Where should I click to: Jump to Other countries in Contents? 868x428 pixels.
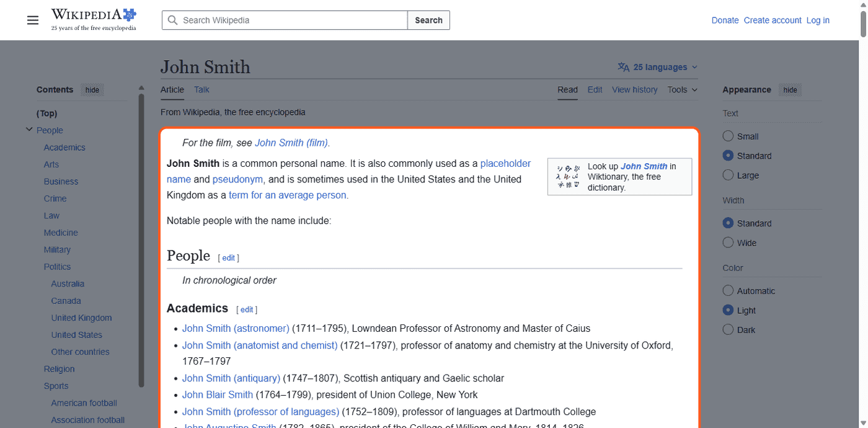point(80,352)
